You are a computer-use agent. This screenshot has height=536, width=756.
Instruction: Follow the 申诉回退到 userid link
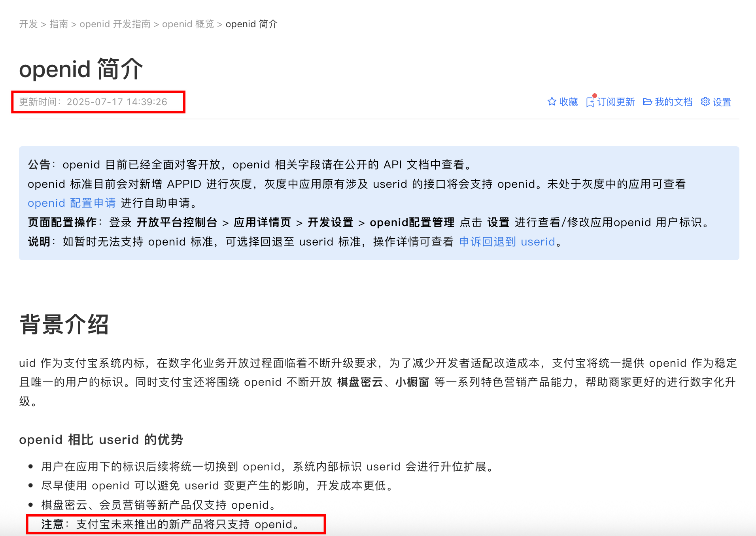[x=507, y=242]
